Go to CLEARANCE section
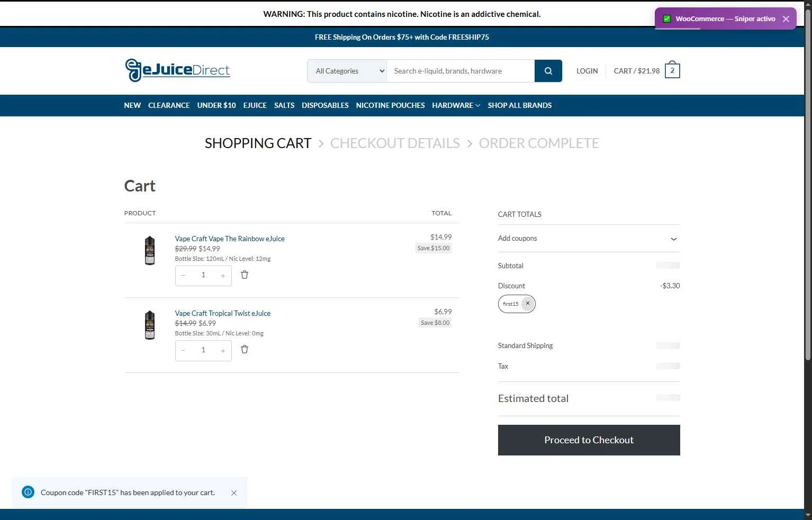Image resolution: width=812 pixels, height=520 pixels. point(169,105)
